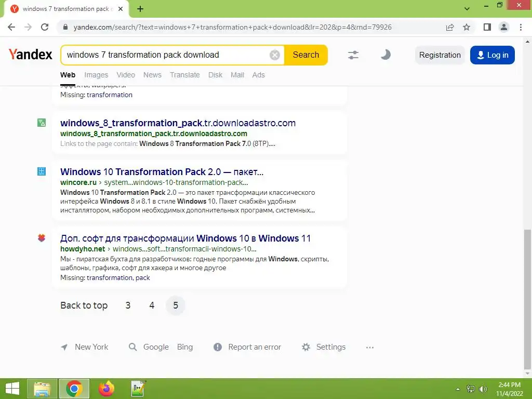Click the Back to top link
The height and width of the screenshot is (399, 532).
[84, 305]
